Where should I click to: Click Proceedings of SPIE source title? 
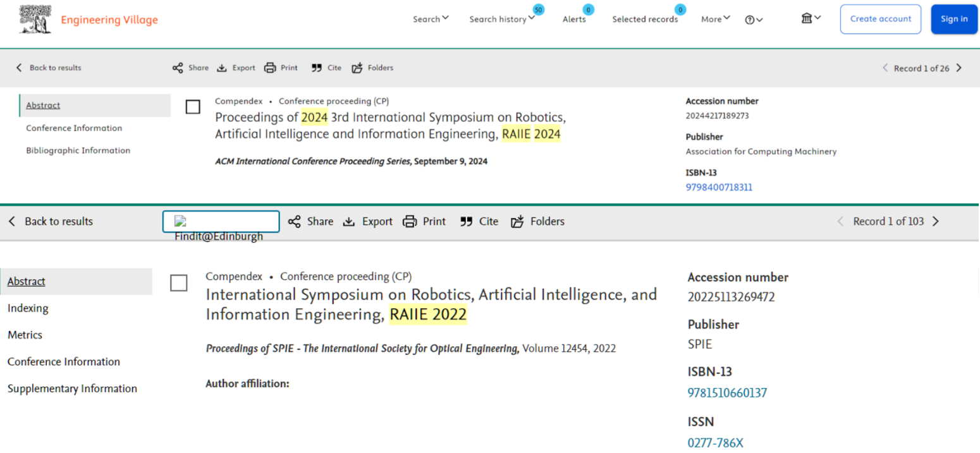click(362, 348)
